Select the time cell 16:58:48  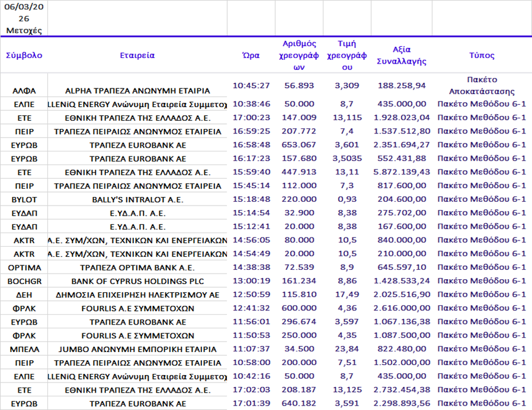[x=251, y=145]
